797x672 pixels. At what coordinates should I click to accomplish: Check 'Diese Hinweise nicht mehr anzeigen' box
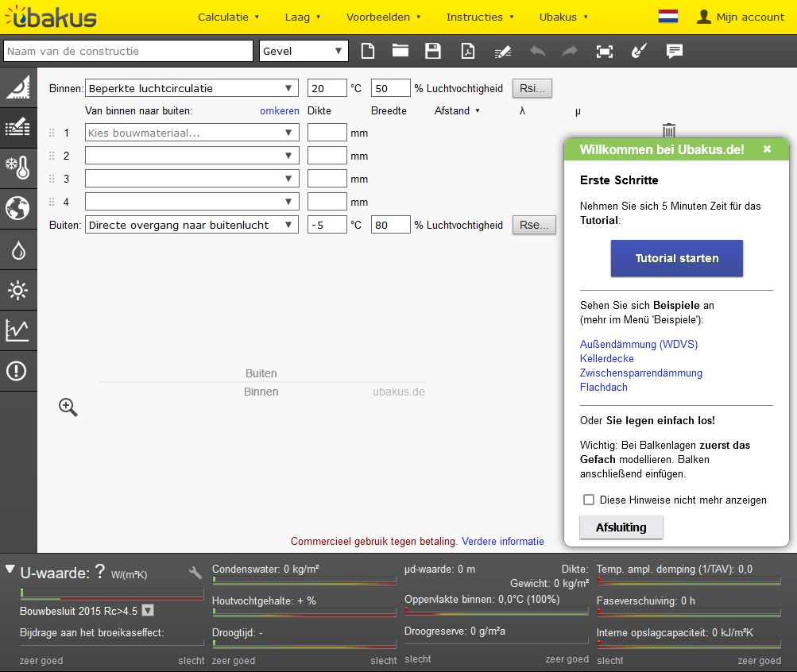589,500
